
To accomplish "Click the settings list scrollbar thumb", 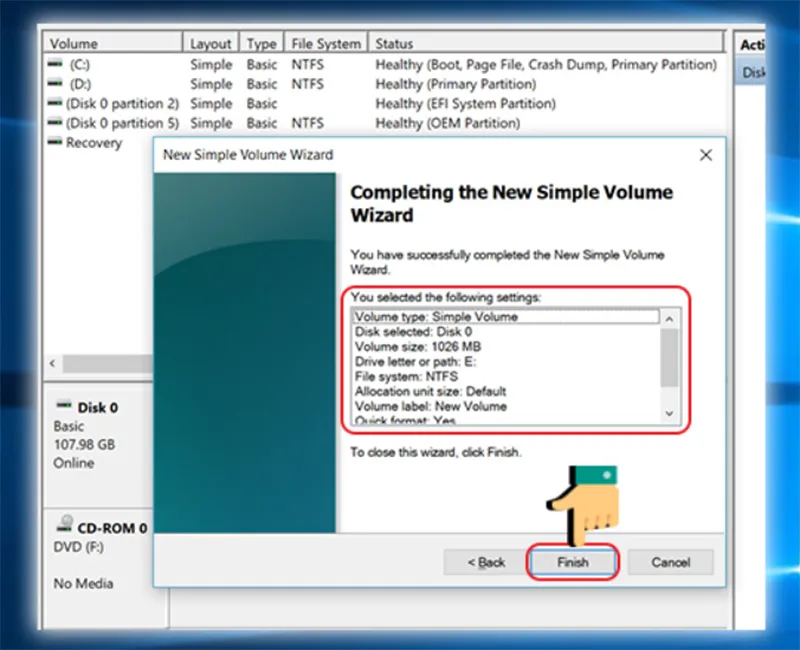I will [669, 358].
